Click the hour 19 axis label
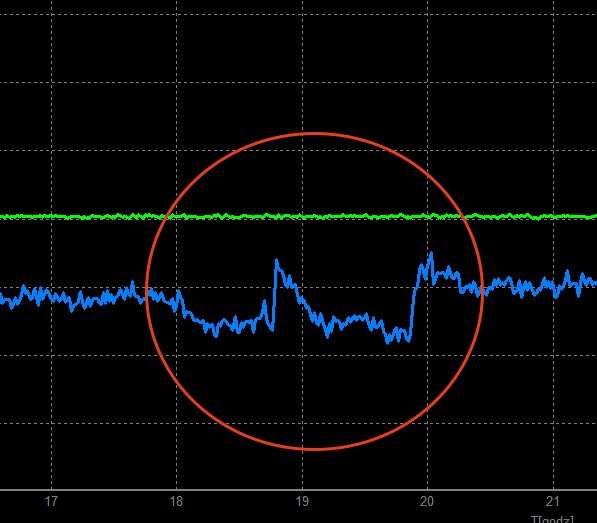Image resolution: width=597 pixels, height=523 pixels. click(302, 501)
